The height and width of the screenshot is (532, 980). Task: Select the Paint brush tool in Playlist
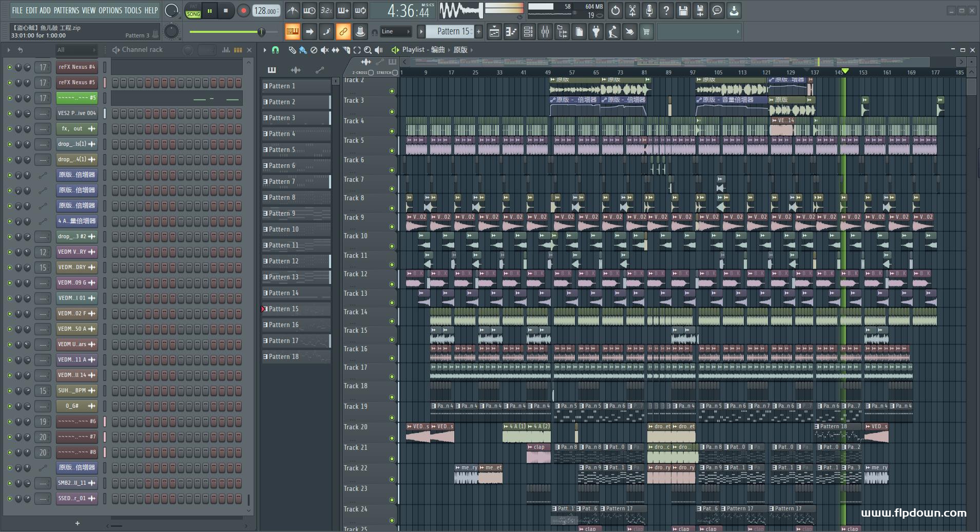pyautogui.click(x=303, y=50)
